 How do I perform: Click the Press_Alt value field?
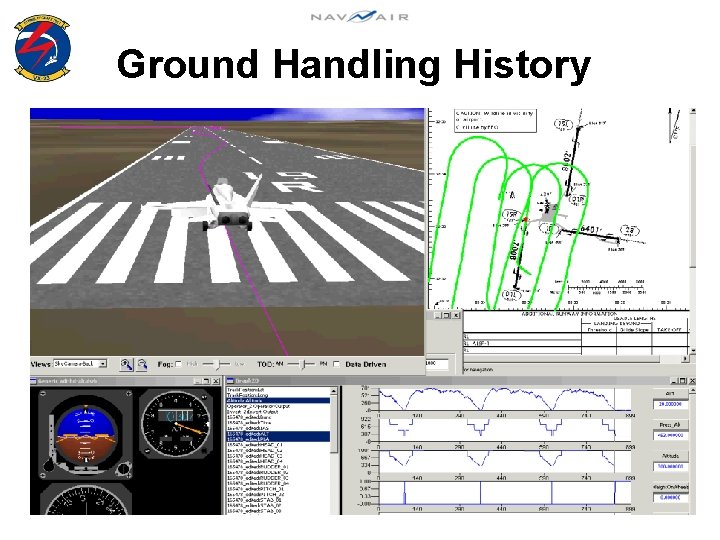(670, 435)
